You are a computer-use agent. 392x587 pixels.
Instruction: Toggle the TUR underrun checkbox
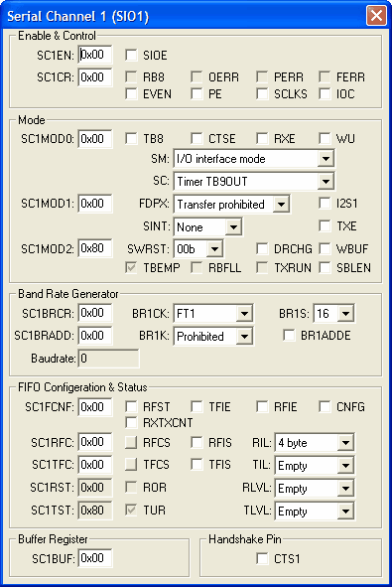pyautogui.click(x=131, y=510)
